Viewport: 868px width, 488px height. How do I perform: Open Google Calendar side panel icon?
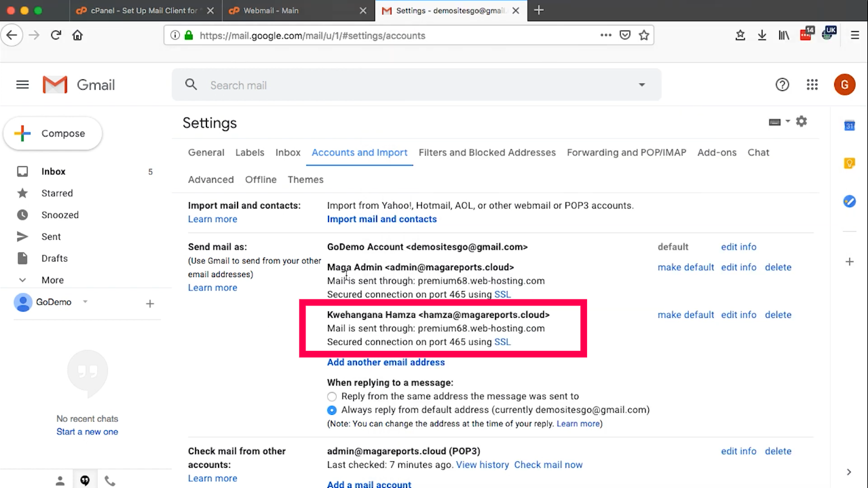850,126
